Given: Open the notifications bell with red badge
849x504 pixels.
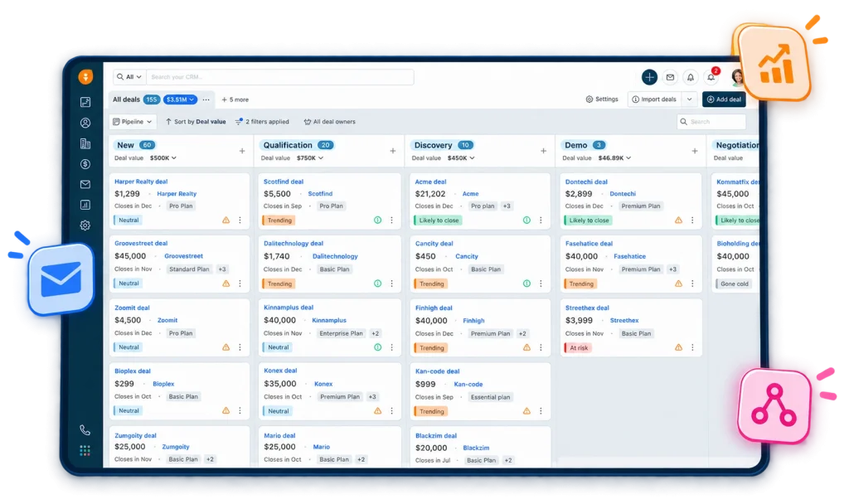Looking at the screenshot, I should (x=711, y=76).
